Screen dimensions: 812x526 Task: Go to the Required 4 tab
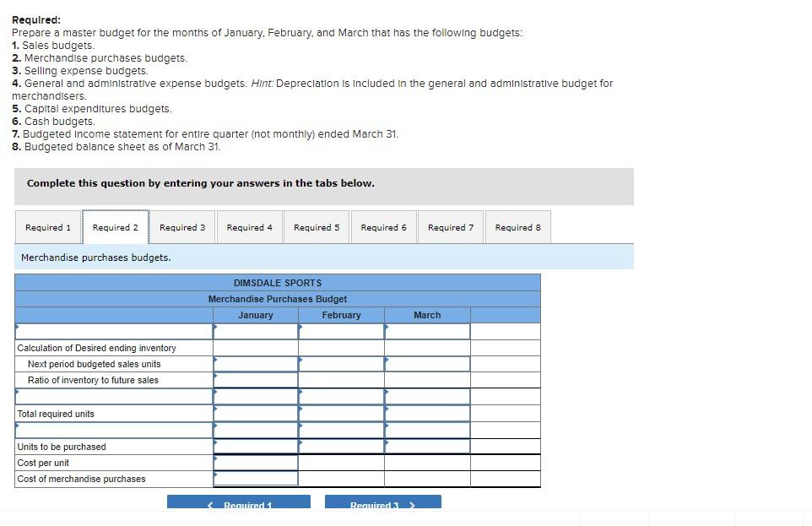tap(250, 227)
